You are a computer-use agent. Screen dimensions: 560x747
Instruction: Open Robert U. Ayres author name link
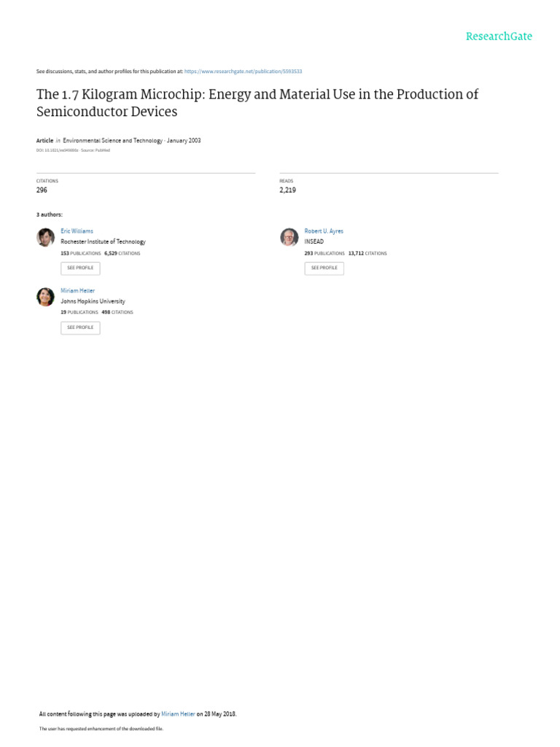[x=323, y=231]
